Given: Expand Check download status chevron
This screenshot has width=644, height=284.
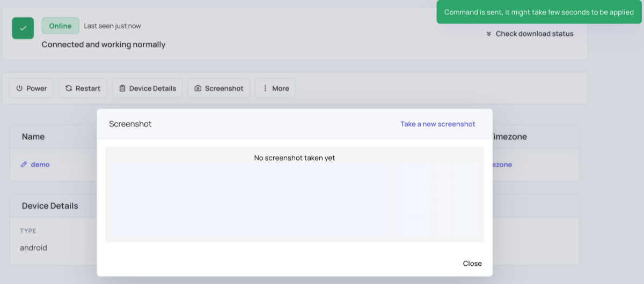Looking at the screenshot, I should click(x=489, y=34).
